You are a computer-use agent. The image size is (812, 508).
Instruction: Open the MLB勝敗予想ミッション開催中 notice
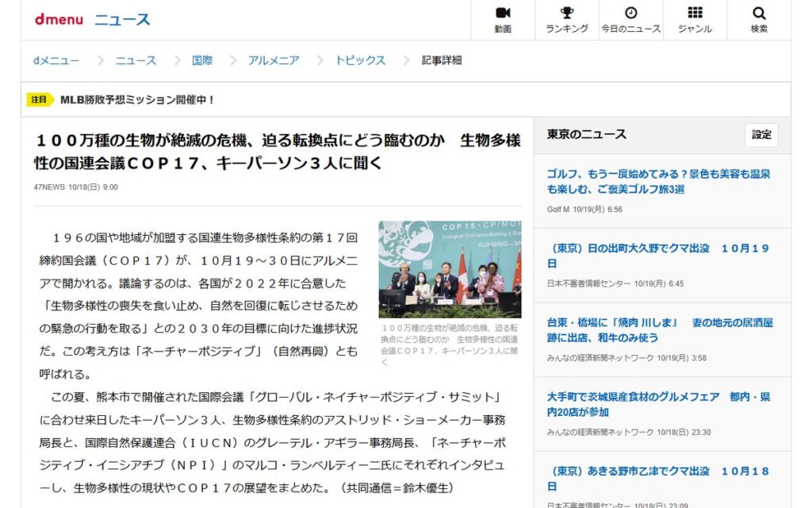(138, 99)
